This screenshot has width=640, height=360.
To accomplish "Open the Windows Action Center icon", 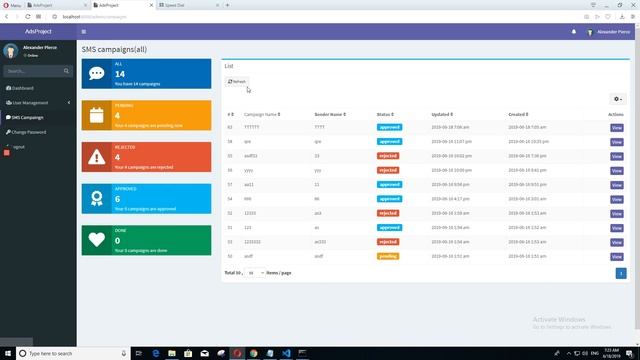I will click(630, 353).
